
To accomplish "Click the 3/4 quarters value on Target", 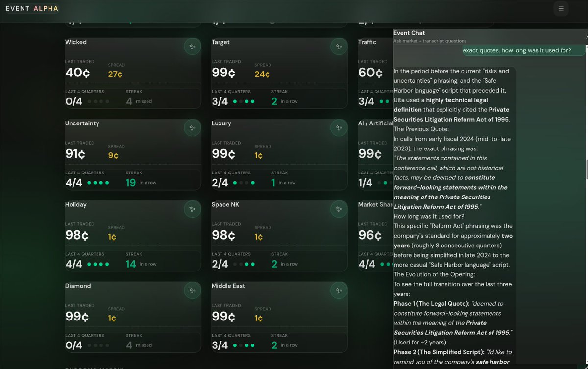I will (220, 101).
